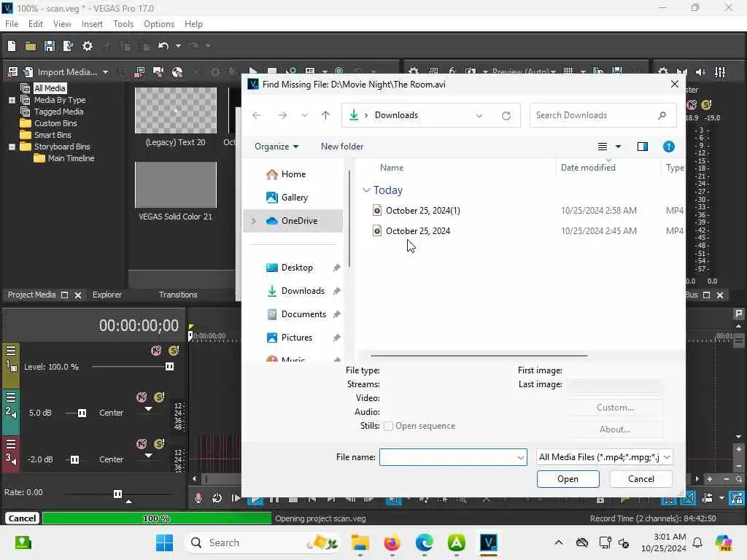Select Main Timeline storyboard bin
The height and width of the screenshot is (560, 747).
pyautogui.click(x=71, y=158)
